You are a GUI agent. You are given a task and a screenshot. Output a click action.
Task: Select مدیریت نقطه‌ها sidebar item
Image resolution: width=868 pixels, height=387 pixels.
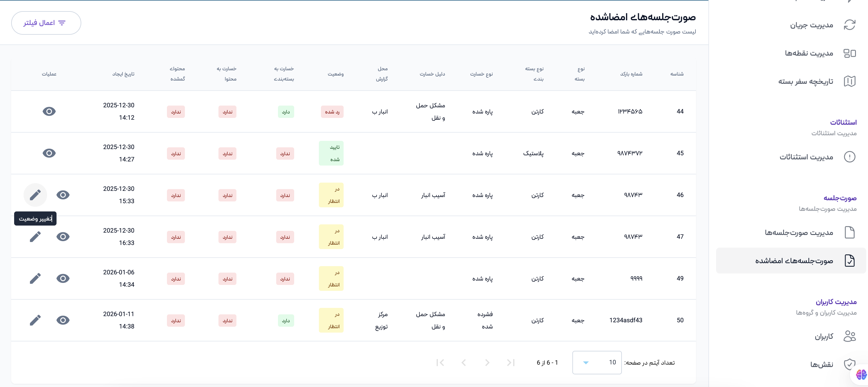(x=809, y=53)
